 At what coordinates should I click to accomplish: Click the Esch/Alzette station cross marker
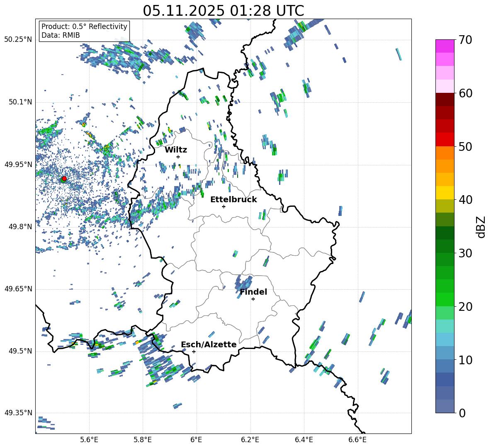(194, 351)
